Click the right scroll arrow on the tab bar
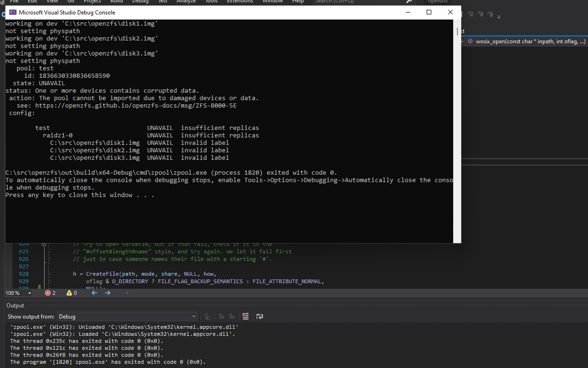Viewport: 588px width, 368px height. point(127,293)
